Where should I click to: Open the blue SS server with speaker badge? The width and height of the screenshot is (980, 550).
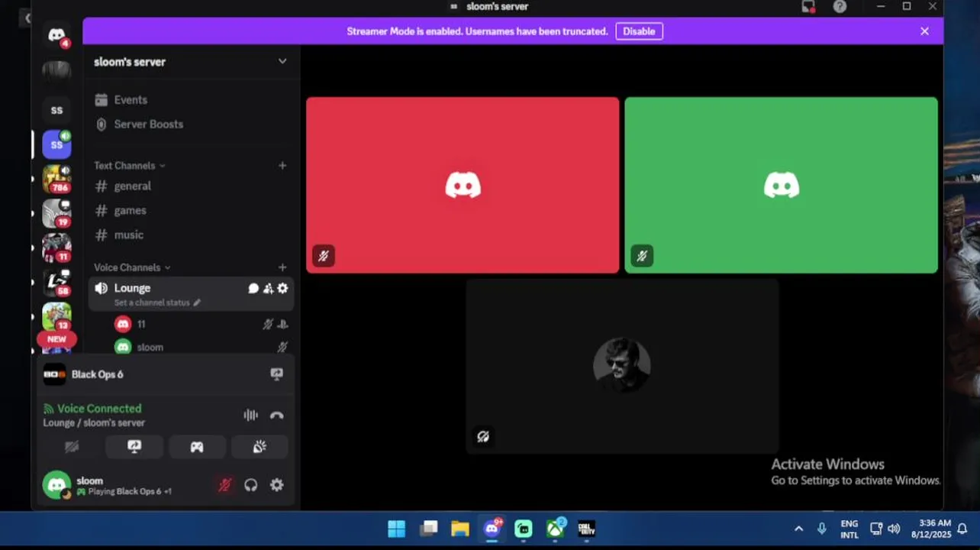56,144
